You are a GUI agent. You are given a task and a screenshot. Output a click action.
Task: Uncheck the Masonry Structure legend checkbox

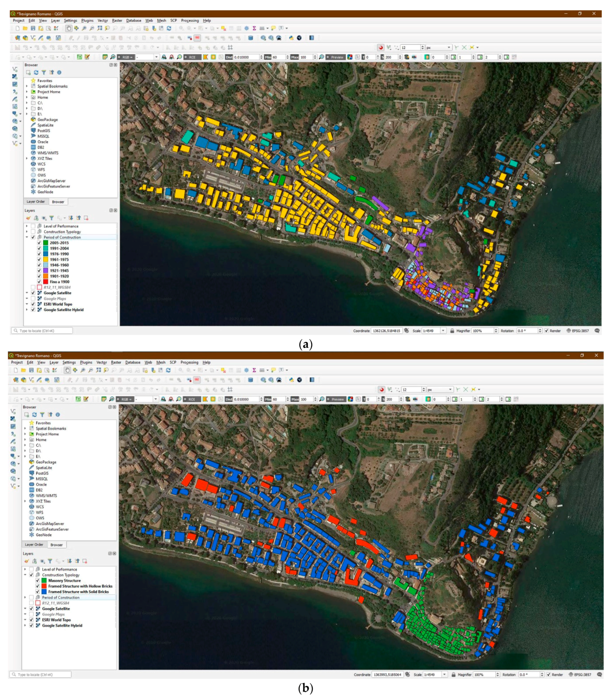point(37,581)
